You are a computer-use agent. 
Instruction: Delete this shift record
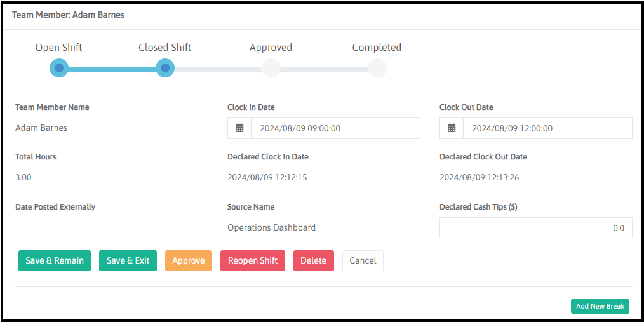[x=313, y=261]
